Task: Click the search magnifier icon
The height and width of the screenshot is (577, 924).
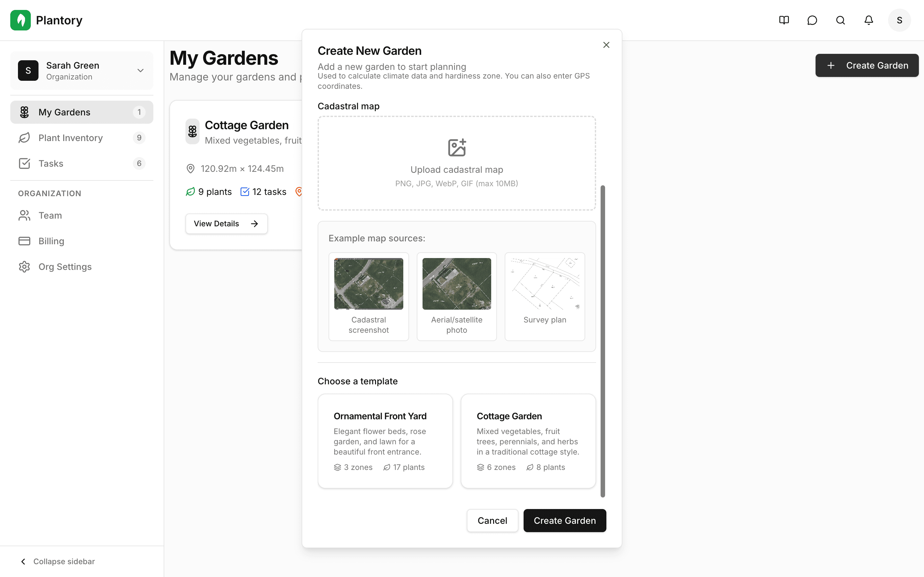Action: (840, 20)
